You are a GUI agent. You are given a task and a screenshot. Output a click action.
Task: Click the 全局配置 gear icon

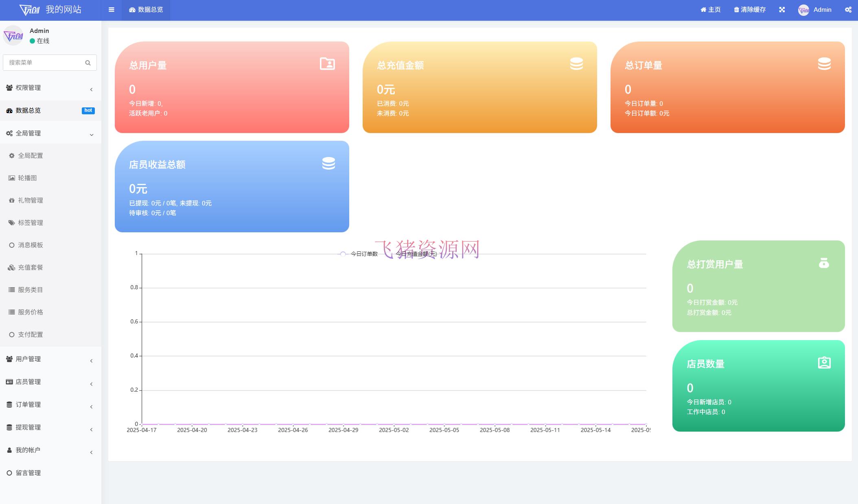[x=11, y=155]
